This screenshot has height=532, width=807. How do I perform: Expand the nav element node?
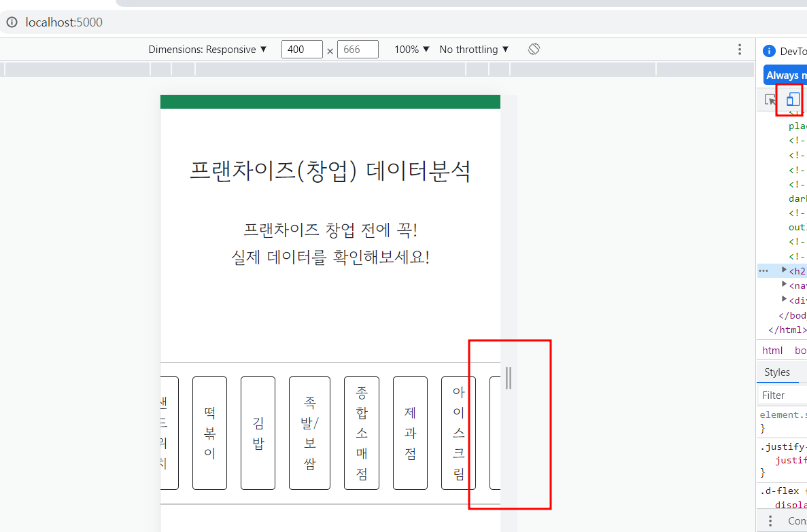tap(785, 285)
